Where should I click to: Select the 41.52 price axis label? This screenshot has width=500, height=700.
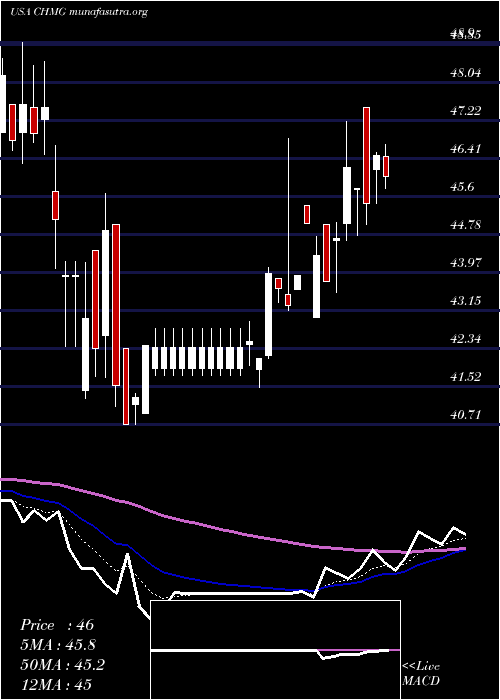[466, 376]
